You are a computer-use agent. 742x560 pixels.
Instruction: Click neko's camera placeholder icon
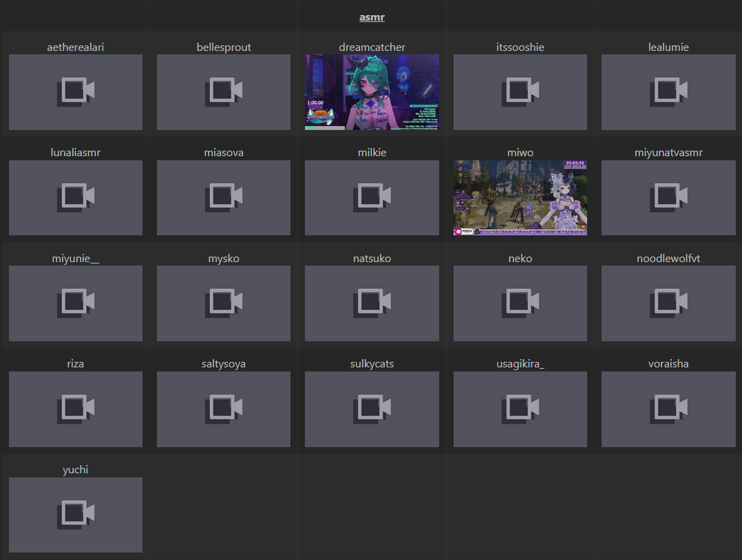(520, 303)
